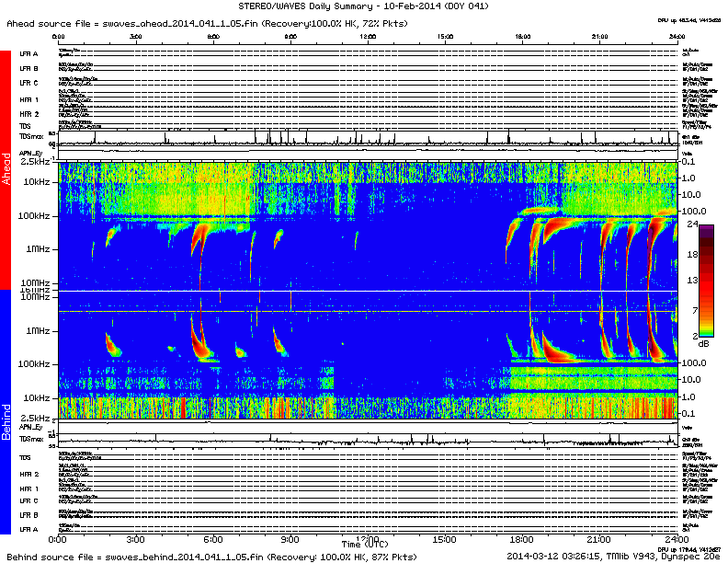This screenshot has width=728, height=563.
Task: Click the 3:00 tick label on top axis
Action: (135, 37)
